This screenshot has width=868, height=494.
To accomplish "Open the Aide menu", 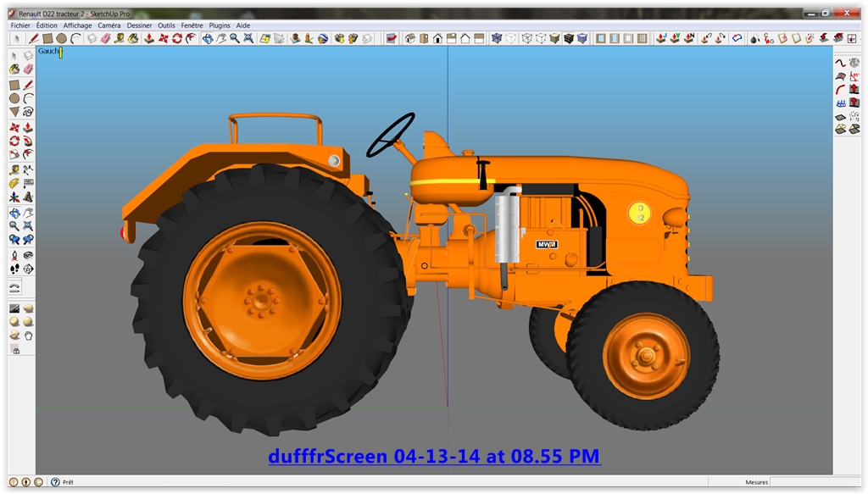I will pyautogui.click(x=243, y=25).
